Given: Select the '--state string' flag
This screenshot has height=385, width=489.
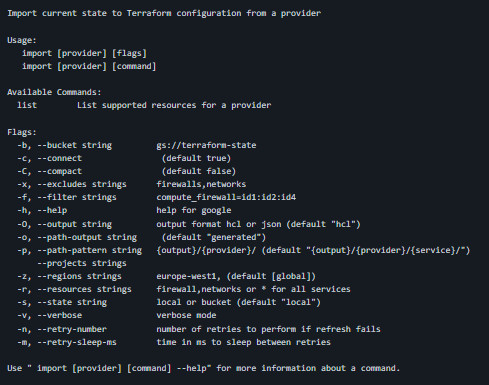Looking at the screenshot, I should click(x=72, y=302).
